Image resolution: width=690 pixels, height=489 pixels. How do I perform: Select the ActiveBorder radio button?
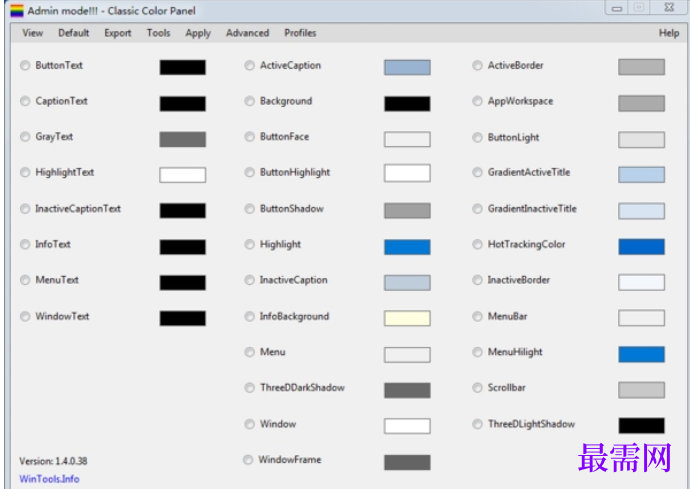point(477,66)
